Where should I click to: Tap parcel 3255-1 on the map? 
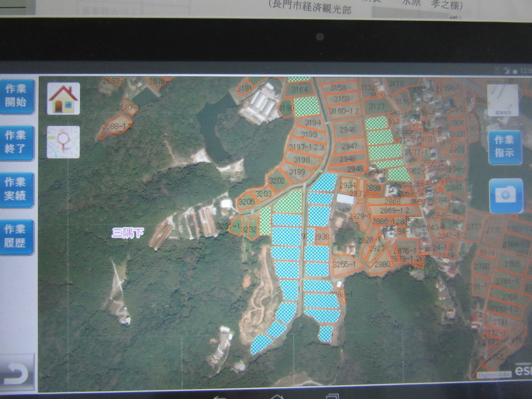pyautogui.click(x=344, y=265)
